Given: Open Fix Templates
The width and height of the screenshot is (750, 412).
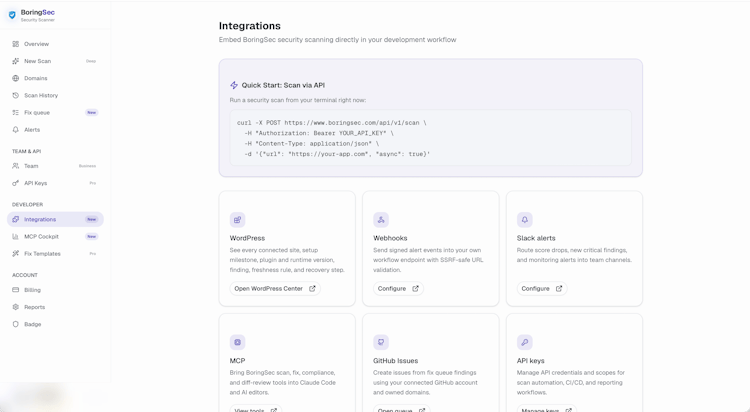Looking at the screenshot, I should pos(55,254).
